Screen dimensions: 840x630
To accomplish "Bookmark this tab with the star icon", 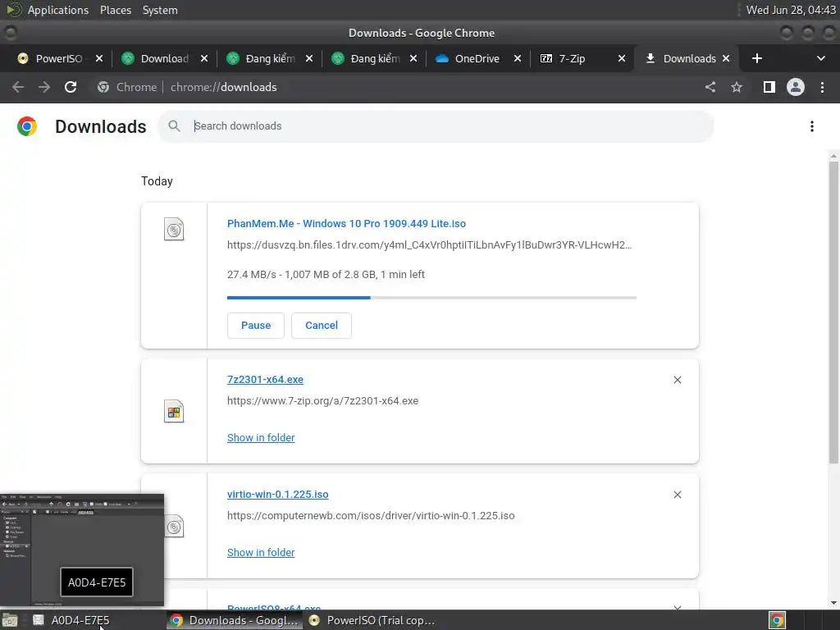I will tap(737, 87).
